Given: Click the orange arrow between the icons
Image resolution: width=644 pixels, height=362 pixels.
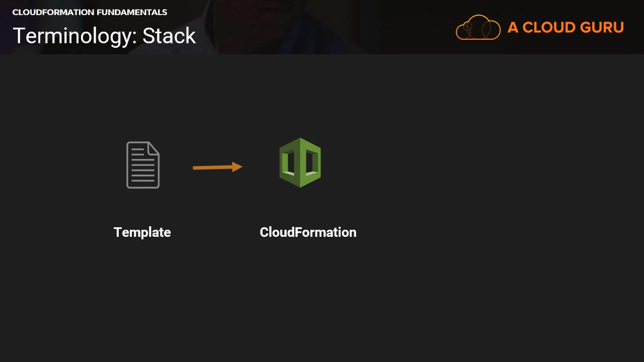Looking at the screenshot, I should [217, 167].
